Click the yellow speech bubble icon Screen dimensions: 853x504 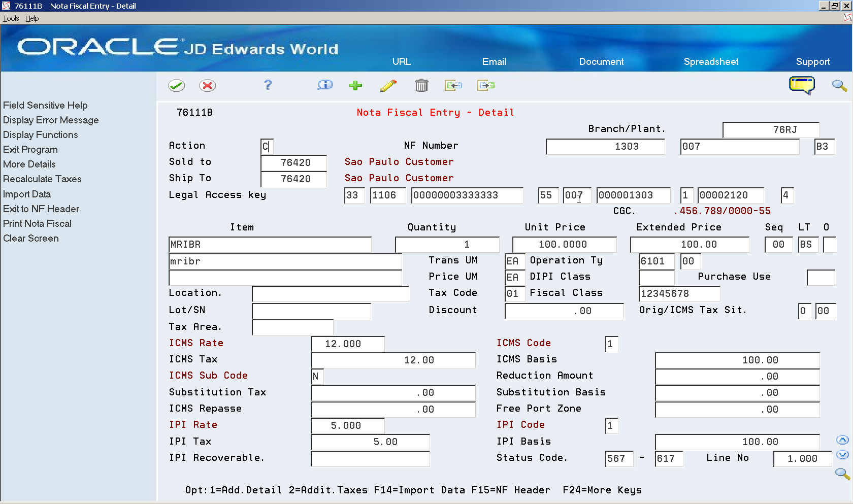coord(802,85)
